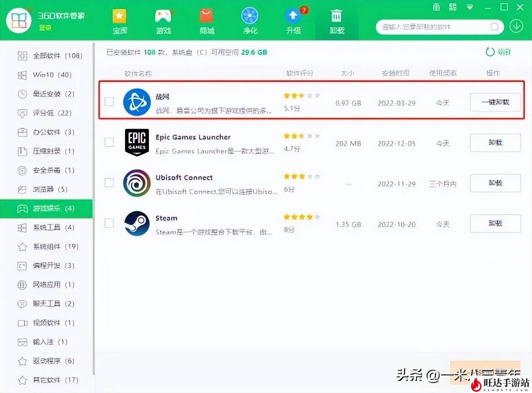The height and width of the screenshot is (393, 532).
Task: Click the "三个月内" usage frequency cell
Action: [443, 184]
